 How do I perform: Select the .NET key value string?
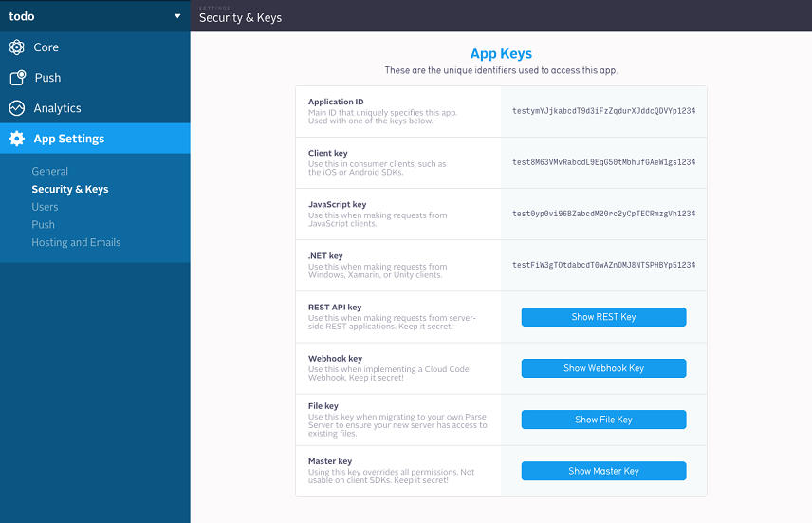pyautogui.click(x=604, y=265)
